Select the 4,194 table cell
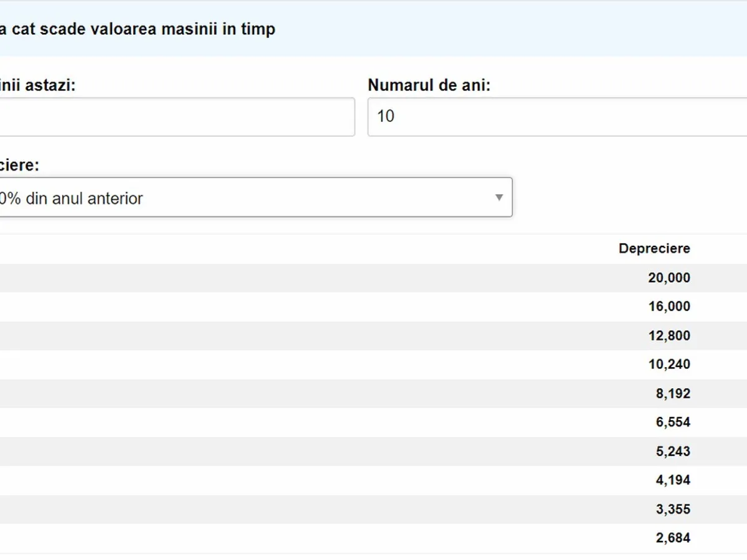 click(672, 480)
